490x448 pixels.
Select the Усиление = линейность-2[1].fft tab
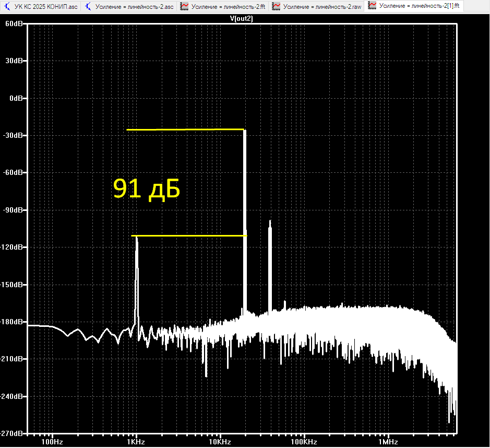pos(414,6)
